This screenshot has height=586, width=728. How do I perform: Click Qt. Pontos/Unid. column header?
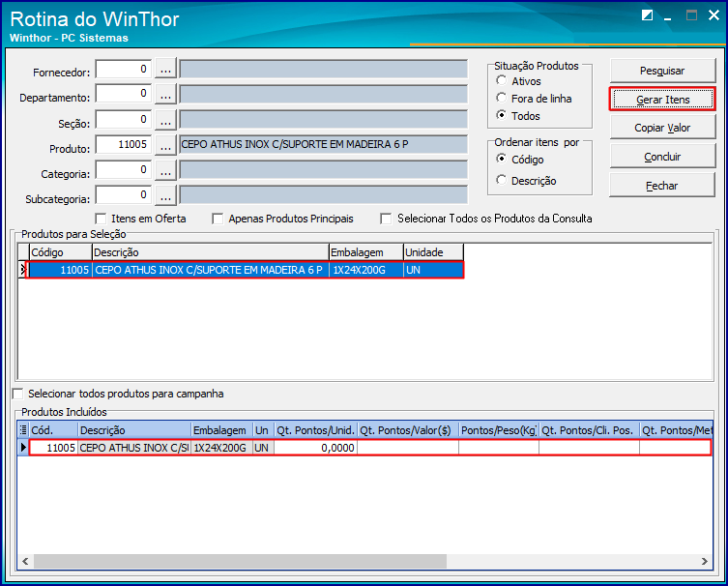point(316,430)
